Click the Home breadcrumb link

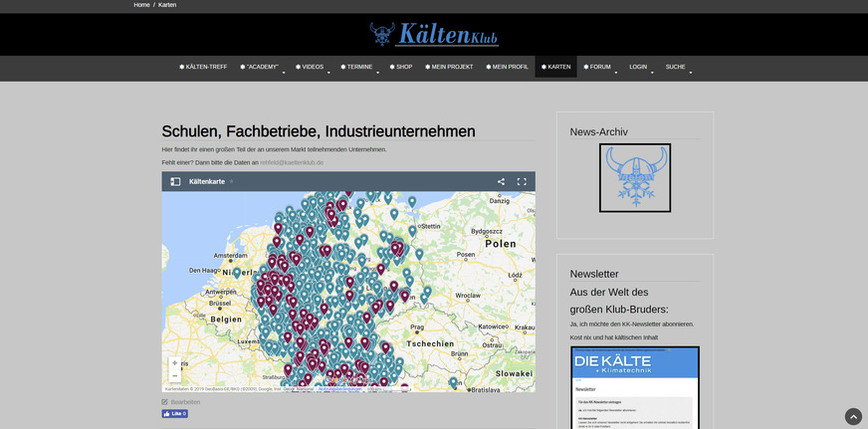pos(141,5)
